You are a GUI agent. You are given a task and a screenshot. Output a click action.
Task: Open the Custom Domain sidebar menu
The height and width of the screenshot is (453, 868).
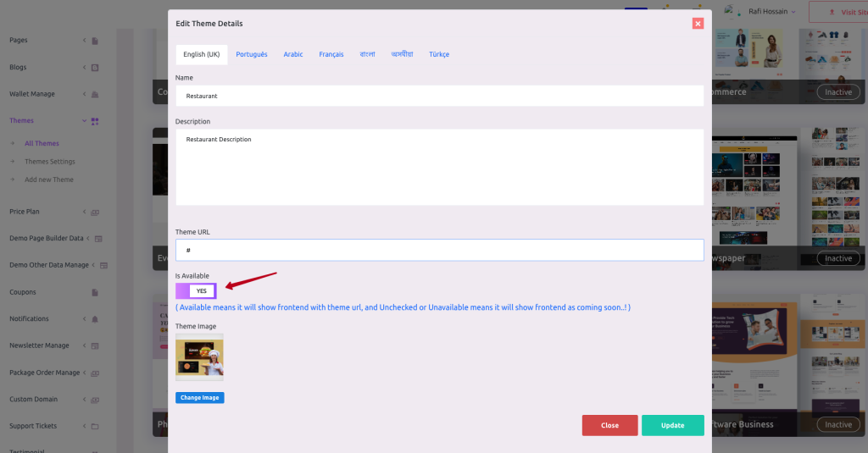33,400
